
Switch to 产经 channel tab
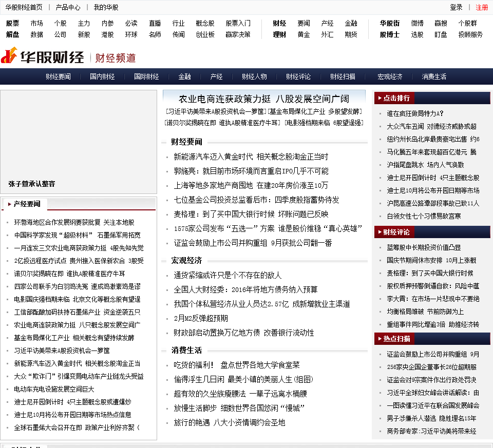[216, 76]
